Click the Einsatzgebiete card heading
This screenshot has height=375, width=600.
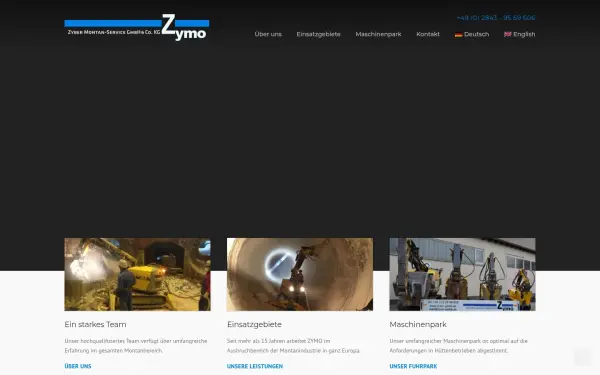point(254,324)
